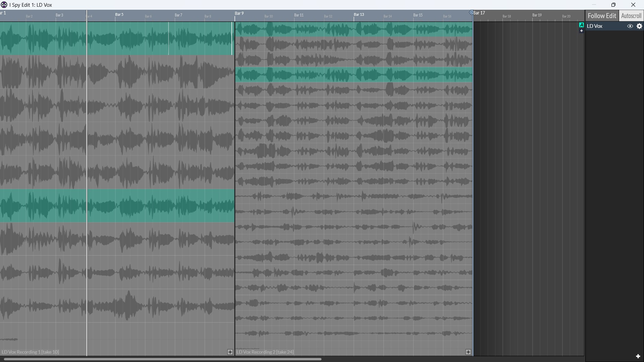Jump to Bar 17 on the ruler
The image size is (644, 362).
pyautogui.click(x=479, y=13)
